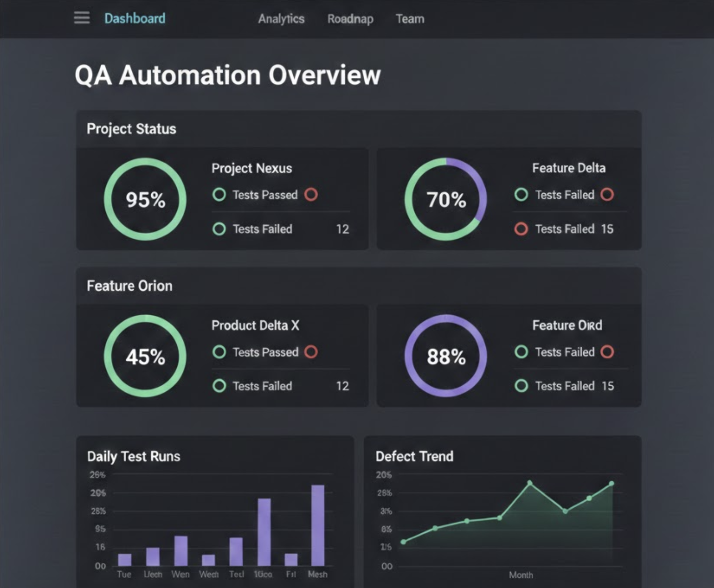The width and height of the screenshot is (714, 588).
Task: Click the red circle beside Product Delta X Tests Passed
Action: 311,352
